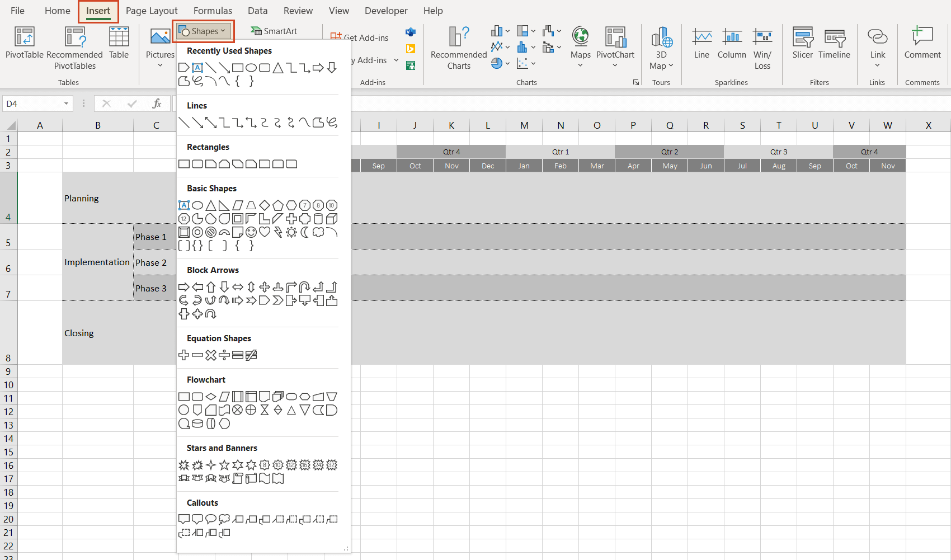Switch to the Formulas tab

pos(213,10)
